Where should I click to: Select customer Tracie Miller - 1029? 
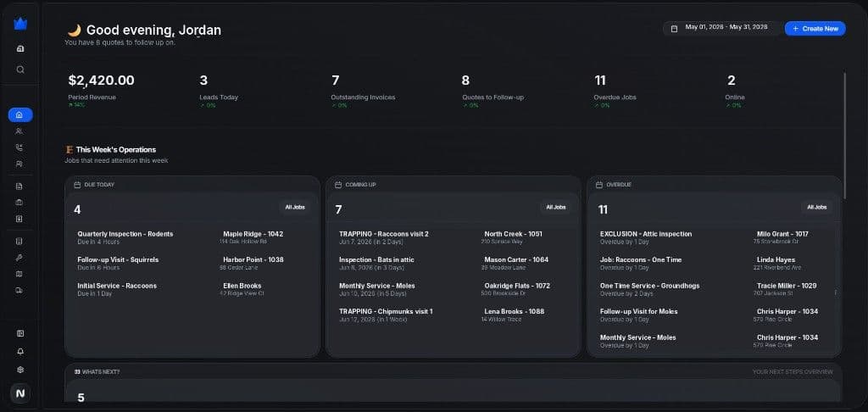(787, 286)
